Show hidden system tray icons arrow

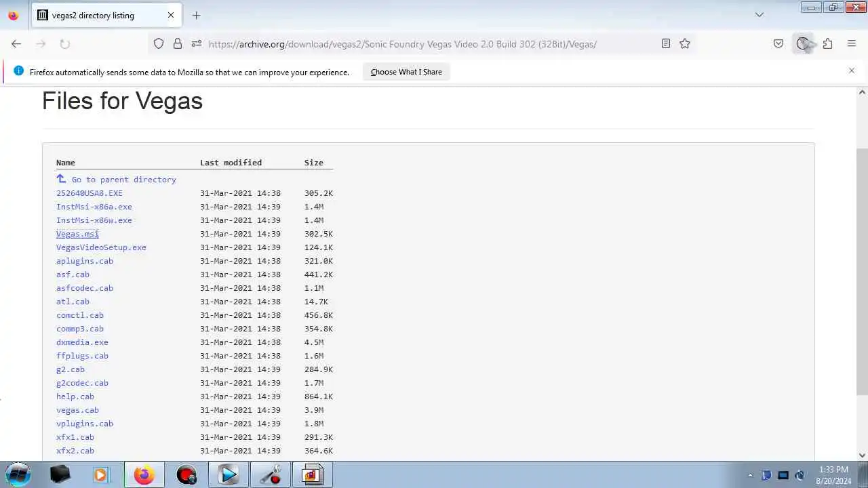pos(750,475)
